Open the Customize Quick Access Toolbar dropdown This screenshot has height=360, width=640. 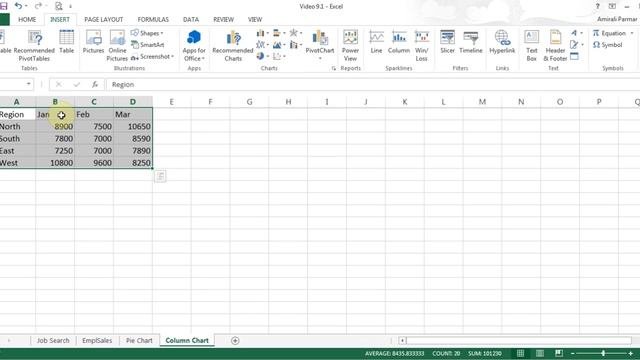(x=70, y=6)
